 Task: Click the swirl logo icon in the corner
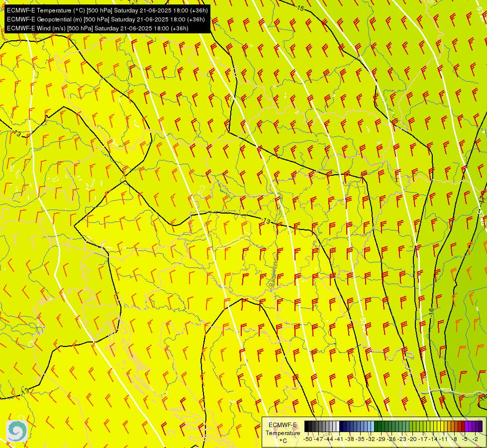pyautogui.click(x=17, y=431)
